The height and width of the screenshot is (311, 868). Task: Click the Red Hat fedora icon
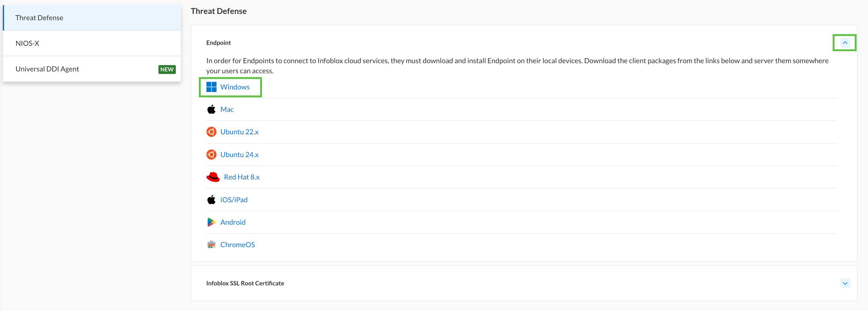point(213,177)
